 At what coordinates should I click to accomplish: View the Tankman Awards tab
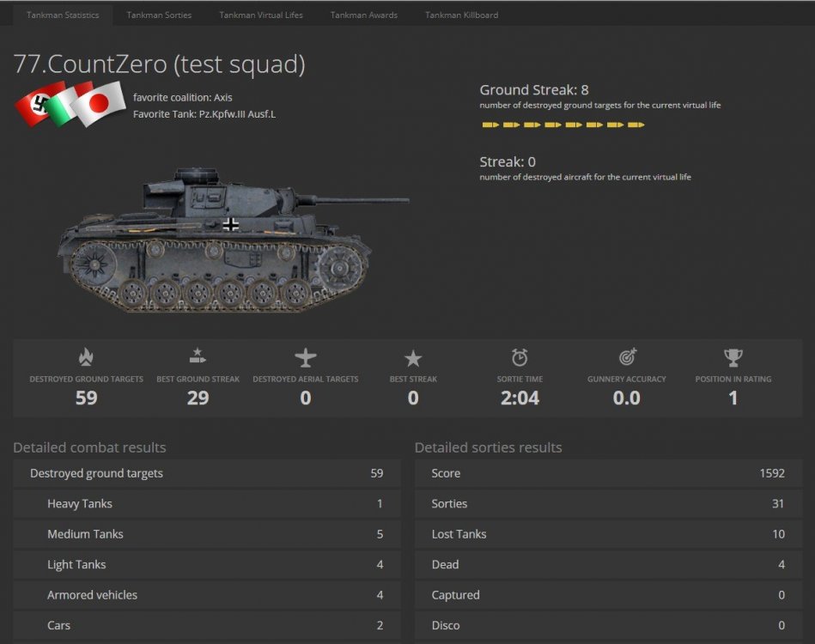tap(363, 14)
